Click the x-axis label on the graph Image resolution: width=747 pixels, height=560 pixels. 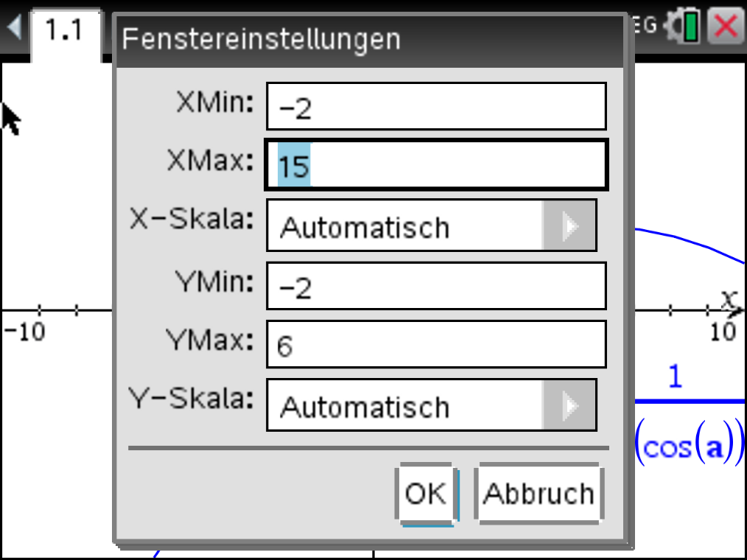point(729,299)
